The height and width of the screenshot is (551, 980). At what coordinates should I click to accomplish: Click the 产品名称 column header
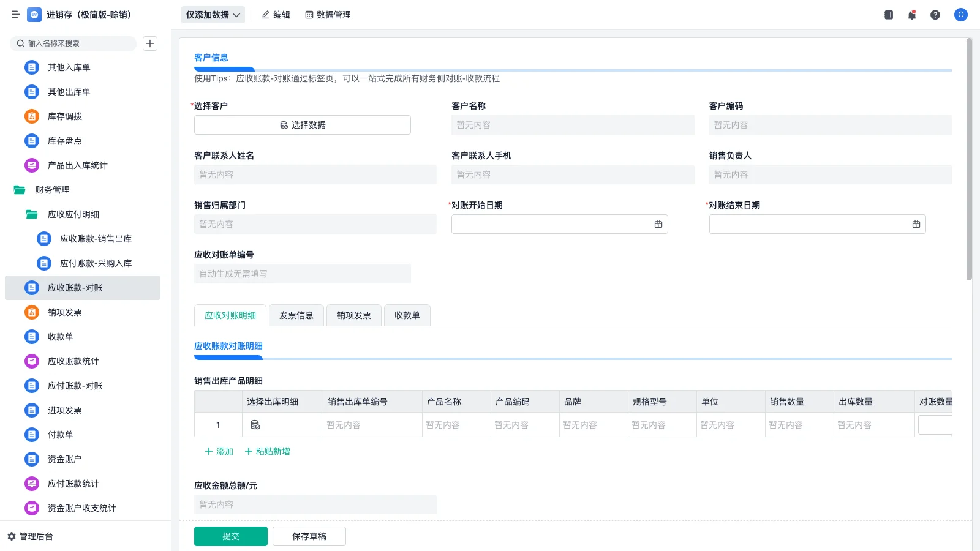pos(456,402)
